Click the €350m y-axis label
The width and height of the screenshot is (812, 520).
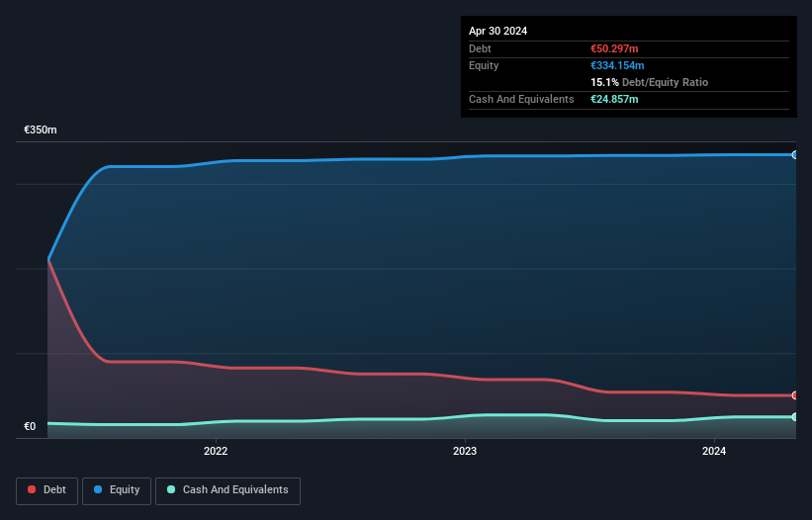(x=41, y=130)
